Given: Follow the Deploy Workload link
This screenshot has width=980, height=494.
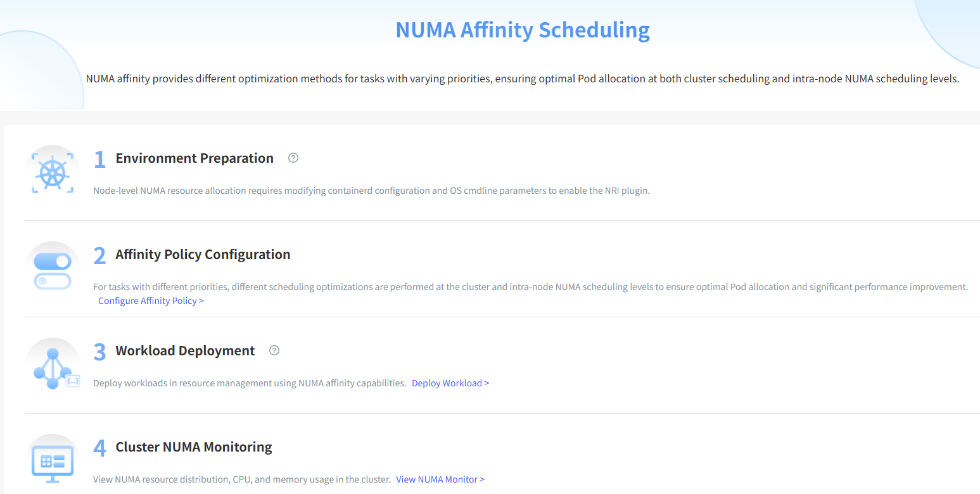Looking at the screenshot, I should coord(450,383).
